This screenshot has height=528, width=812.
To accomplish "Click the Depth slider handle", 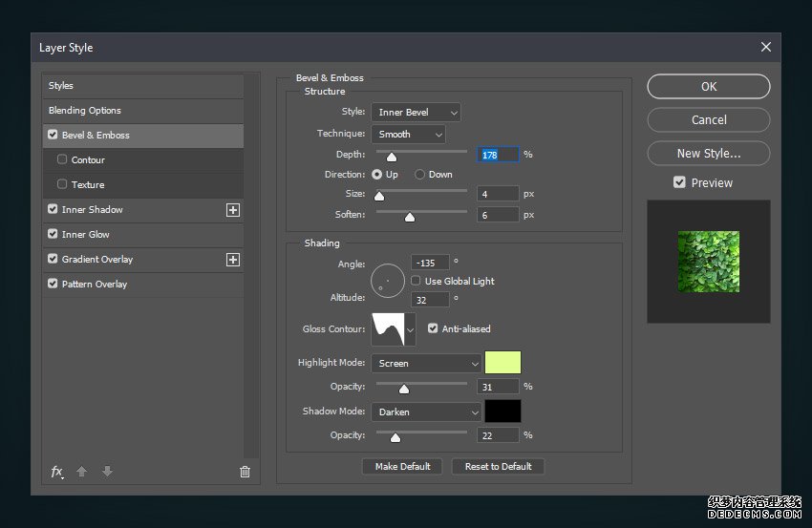I will (392, 157).
